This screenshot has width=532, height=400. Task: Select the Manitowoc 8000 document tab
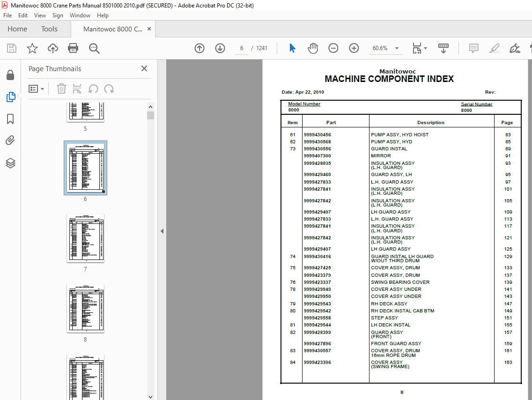pyautogui.click(x=113, y=29)
